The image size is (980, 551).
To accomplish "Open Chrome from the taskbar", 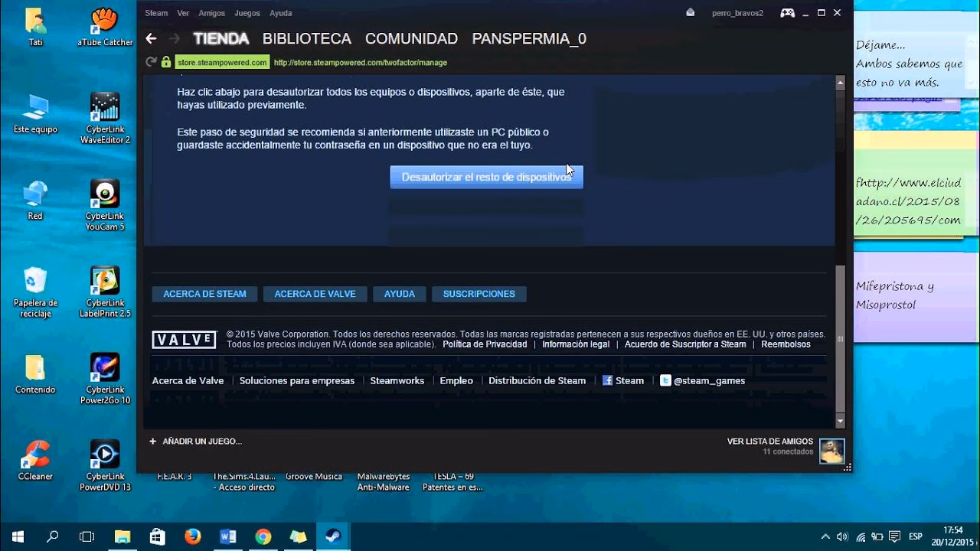I will pos(263,536).
